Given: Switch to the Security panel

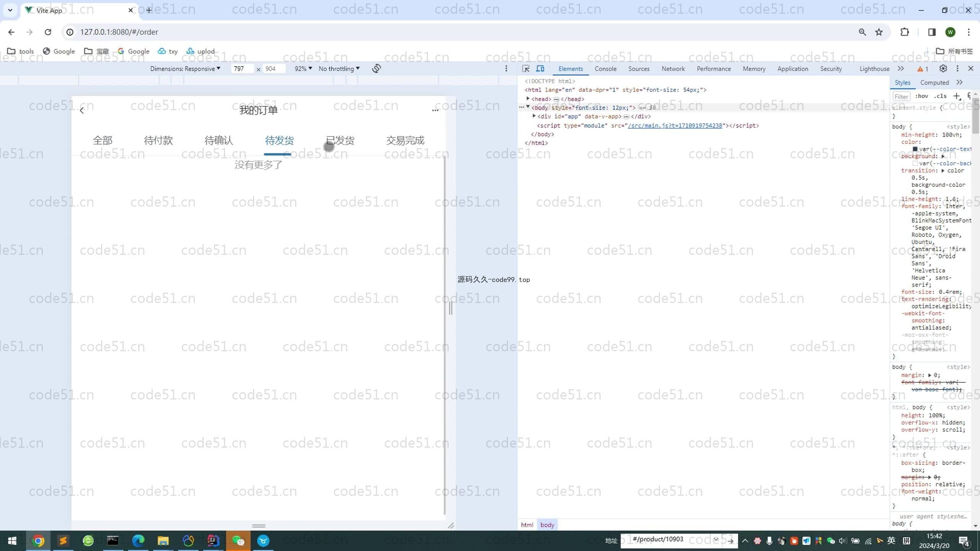Looking at the screenshot, I should click(x=831, y=69).
